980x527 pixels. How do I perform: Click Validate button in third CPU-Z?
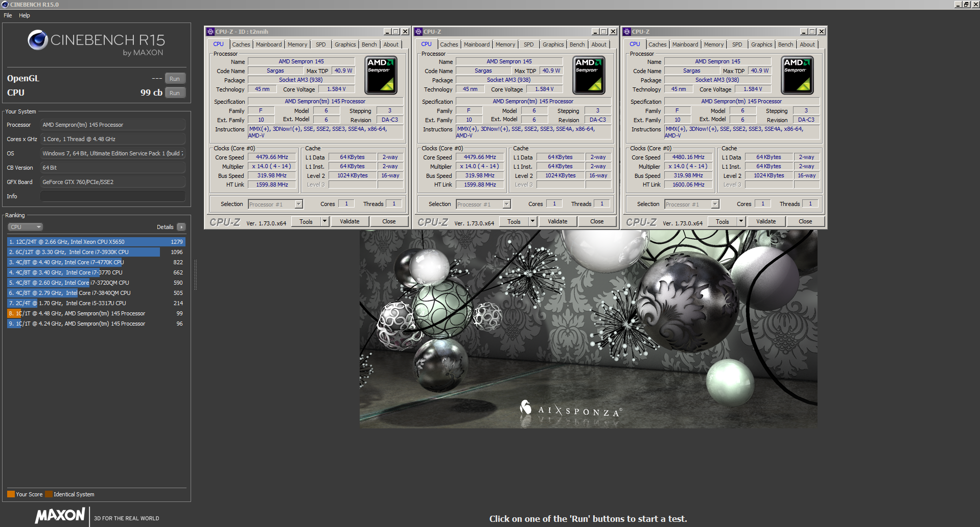coord(766,221)
